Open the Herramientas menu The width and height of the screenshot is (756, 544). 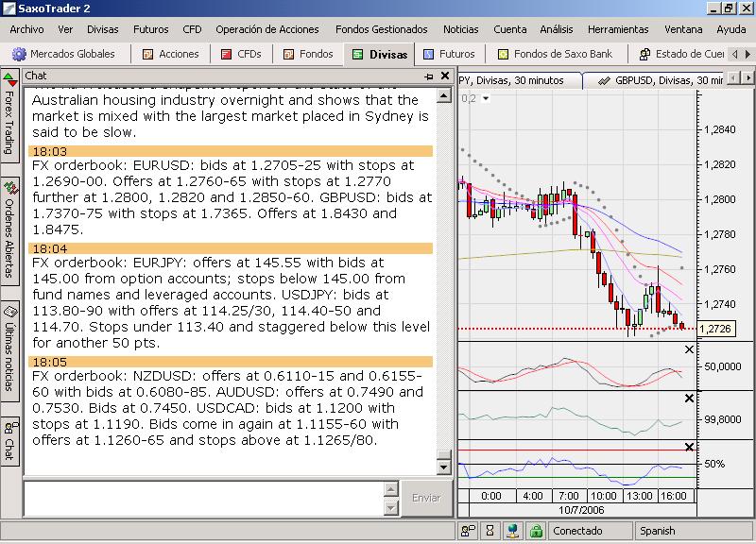pos(618,29)
